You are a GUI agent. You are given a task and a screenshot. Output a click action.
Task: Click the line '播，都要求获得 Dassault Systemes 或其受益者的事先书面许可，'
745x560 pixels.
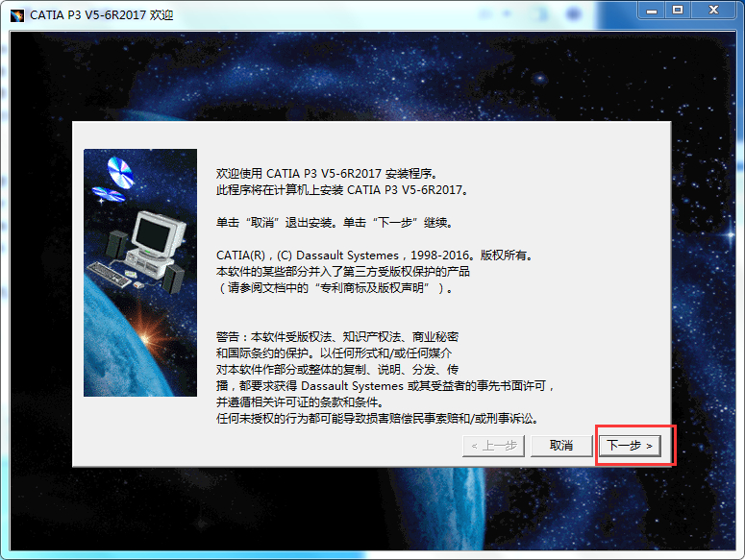385,386
